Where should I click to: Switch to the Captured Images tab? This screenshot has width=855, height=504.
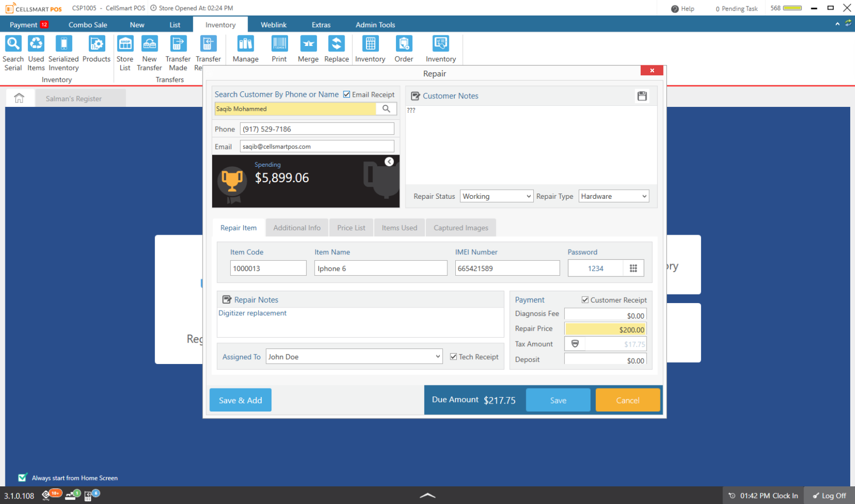tap(460, 227)
